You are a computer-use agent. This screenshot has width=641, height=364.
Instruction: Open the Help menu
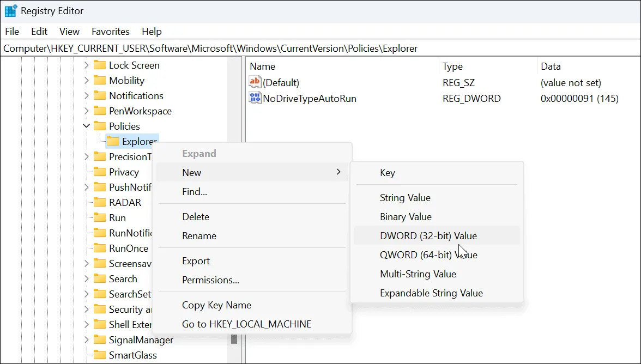click(152, 32)
